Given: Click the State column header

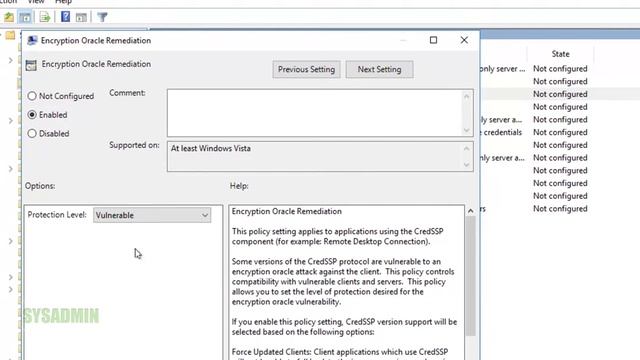Looking at the screenshot, I should click(560, 54).
